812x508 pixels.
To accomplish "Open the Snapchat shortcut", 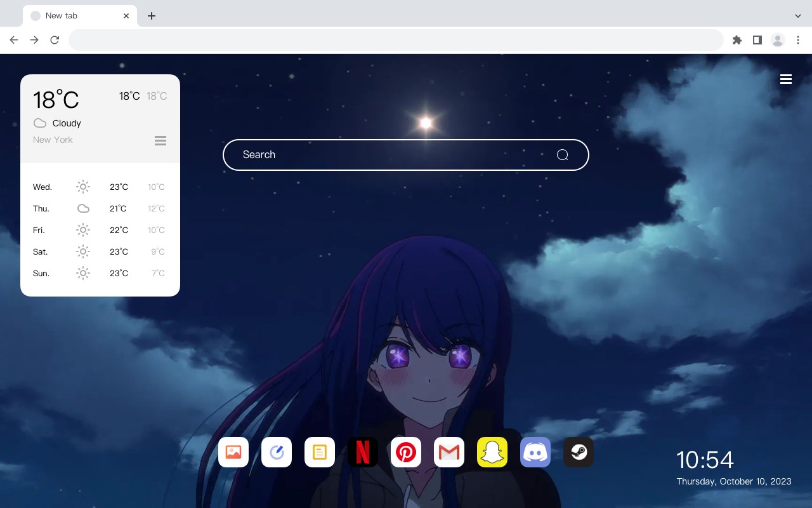I will pyautogui.click(x=492, y=452).
